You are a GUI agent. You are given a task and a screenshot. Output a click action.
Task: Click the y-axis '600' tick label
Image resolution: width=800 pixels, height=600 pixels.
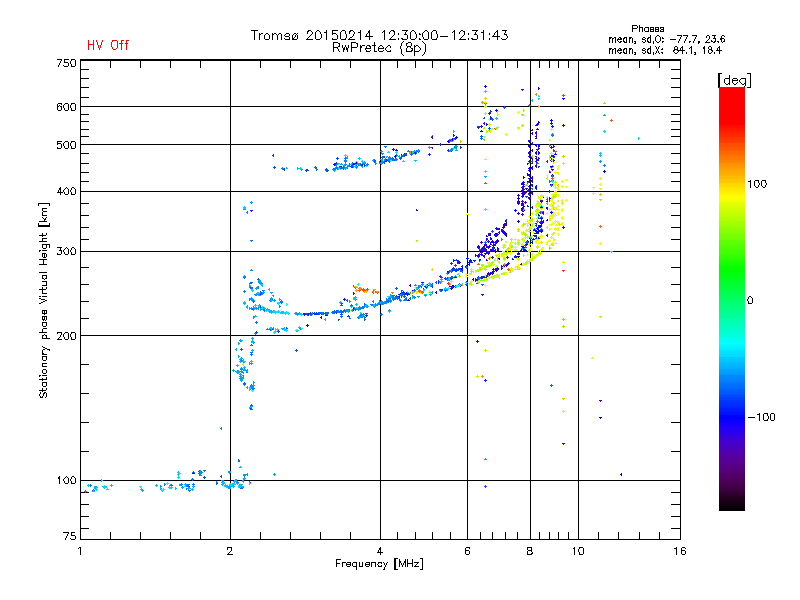point(66,107)
